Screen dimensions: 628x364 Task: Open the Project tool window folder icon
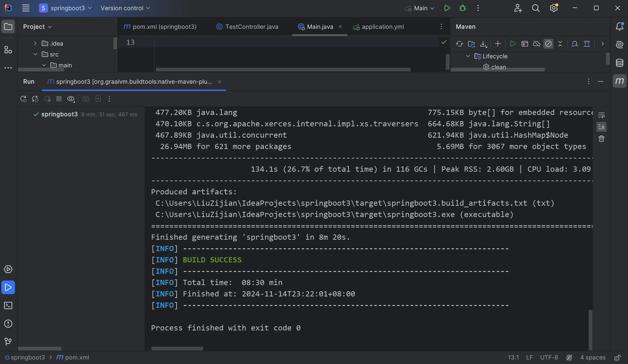click(x=8, y=26)
